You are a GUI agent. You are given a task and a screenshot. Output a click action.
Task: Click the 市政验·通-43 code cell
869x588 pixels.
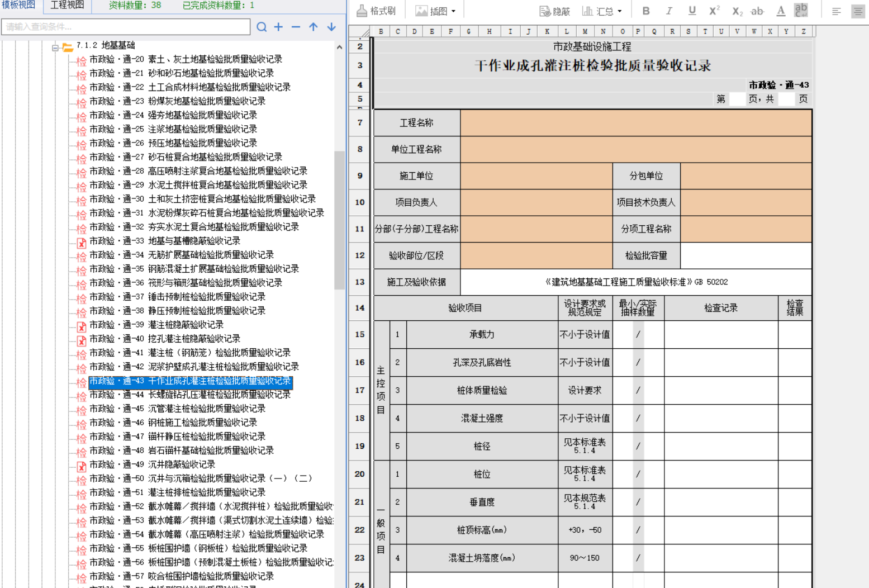[x=778, y=85]
